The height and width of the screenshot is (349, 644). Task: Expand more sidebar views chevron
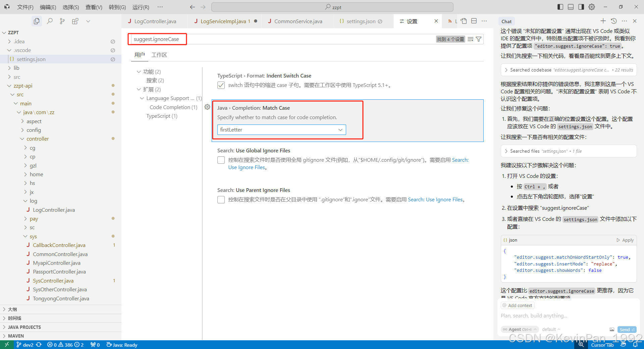click(x=88, y=21)
